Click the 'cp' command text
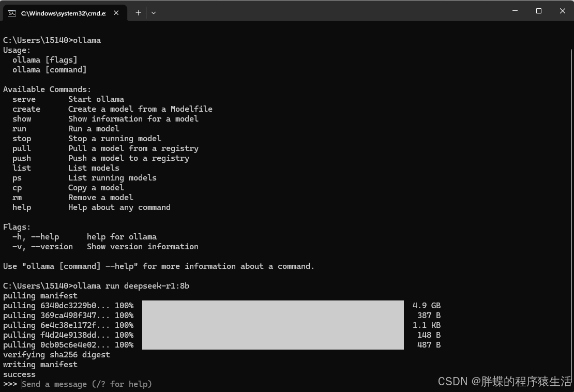Viewport: 574px width, 392px height. [x=17, y=188]
